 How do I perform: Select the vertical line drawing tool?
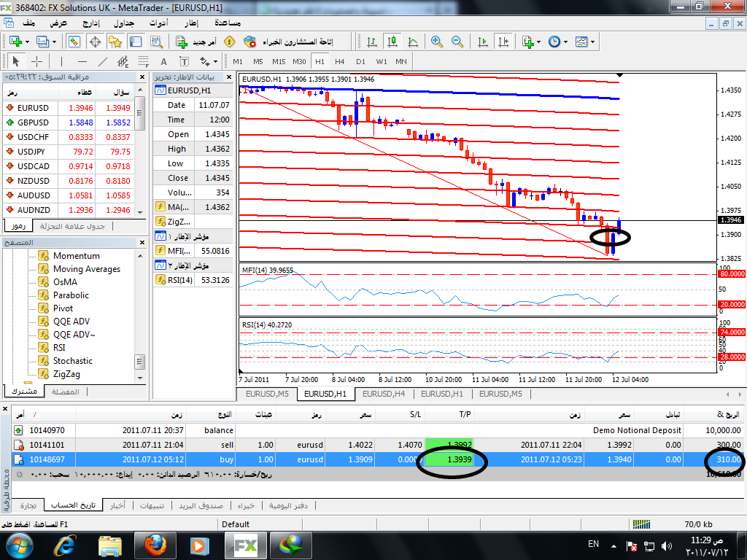[61, 61]
